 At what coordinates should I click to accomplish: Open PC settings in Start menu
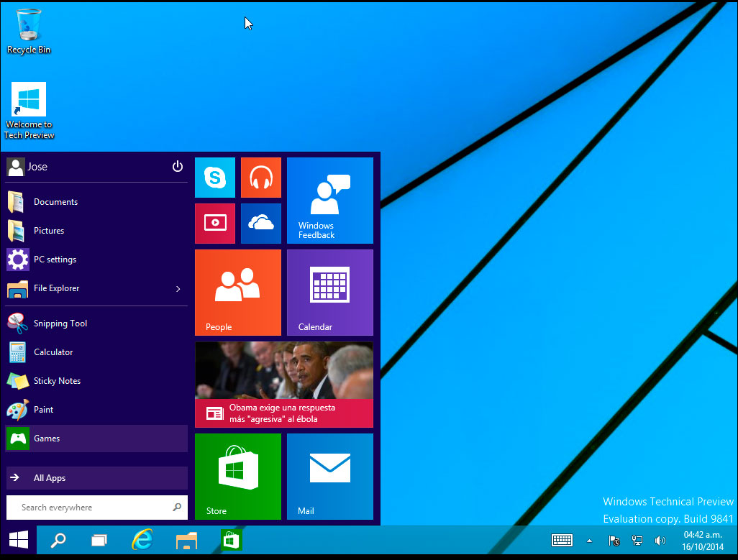55,260
